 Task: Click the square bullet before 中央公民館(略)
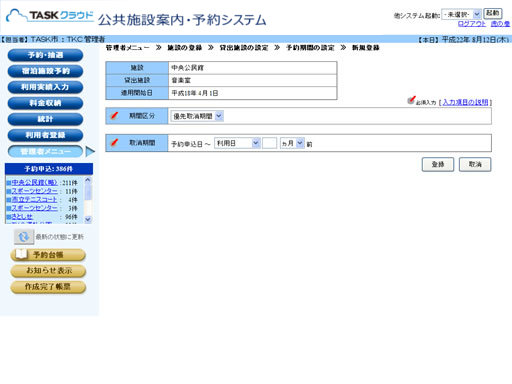9,183
